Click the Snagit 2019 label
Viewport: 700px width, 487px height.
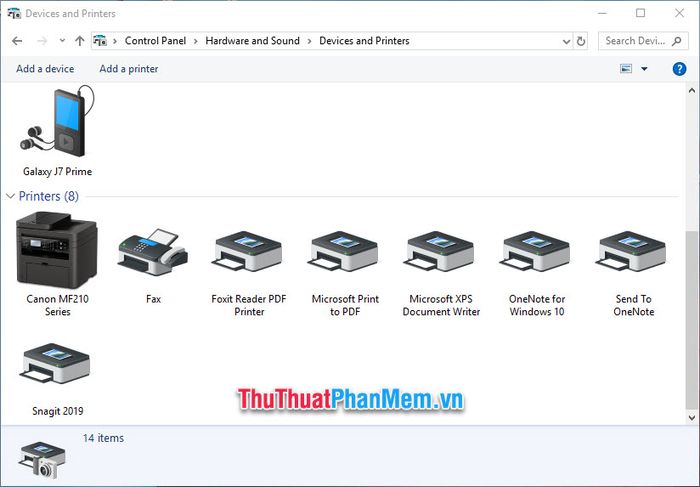click(x=58, y=411)
